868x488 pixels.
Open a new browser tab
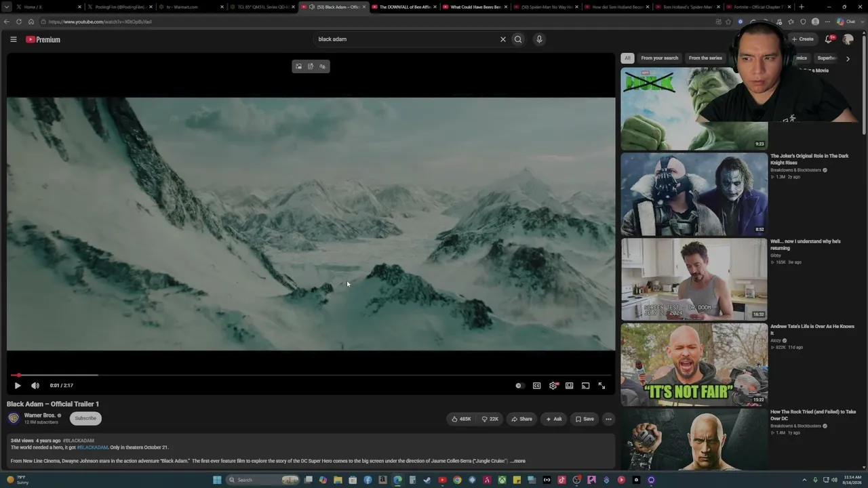point(802,7)
